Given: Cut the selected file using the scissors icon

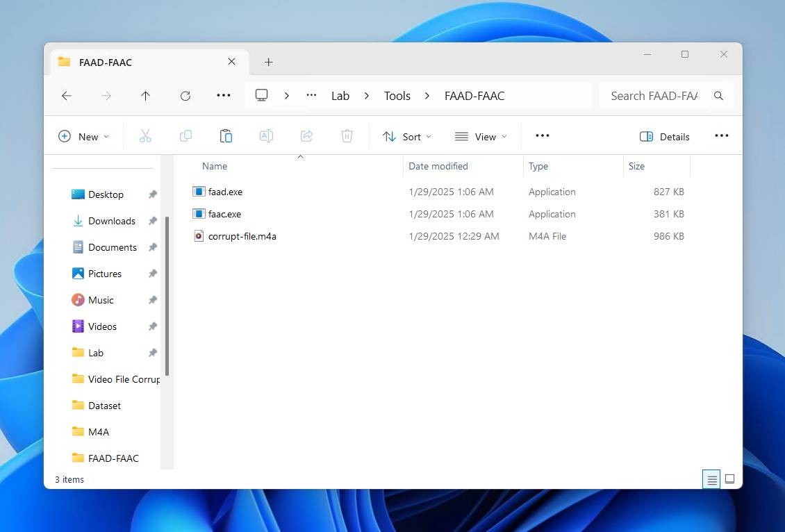Looking at the screenshot, I should coord(145,136).
